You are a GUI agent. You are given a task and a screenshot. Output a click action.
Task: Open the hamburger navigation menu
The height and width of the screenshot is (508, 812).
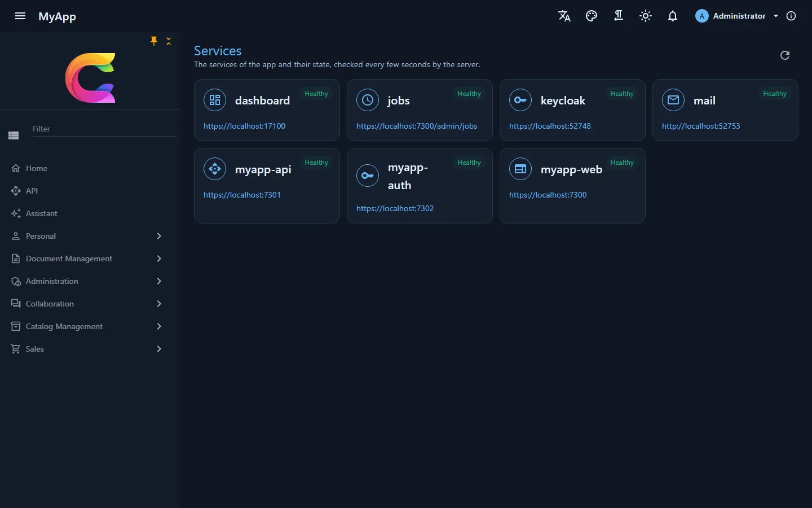[20, 16]
